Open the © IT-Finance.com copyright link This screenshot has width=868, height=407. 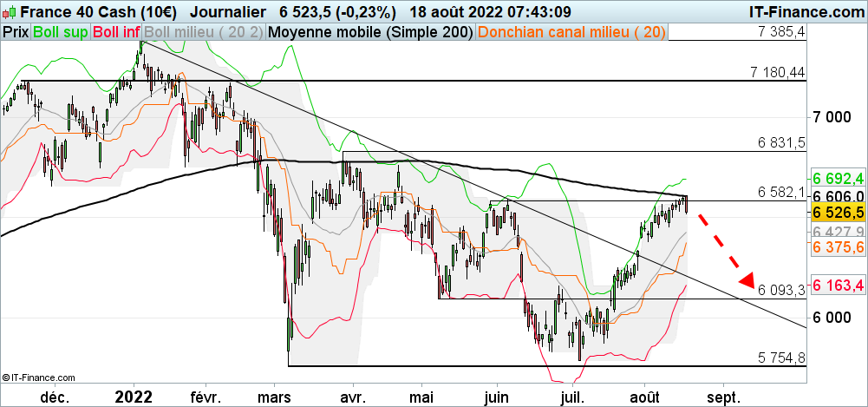click(x=37, y=377)
